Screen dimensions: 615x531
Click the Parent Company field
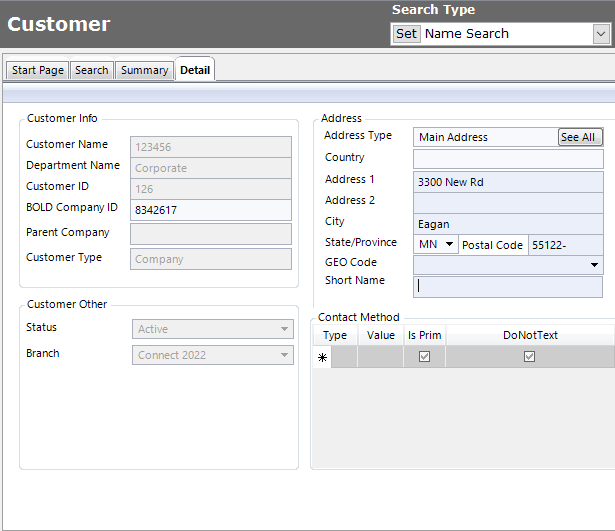click(211, 234)
